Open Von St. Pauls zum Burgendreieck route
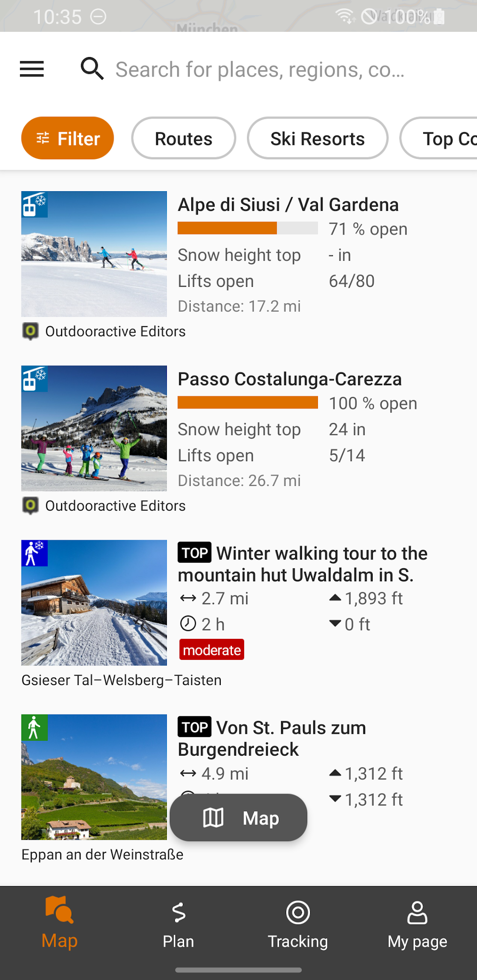Viewport: 477px width, 980px height. click(272, 738)
